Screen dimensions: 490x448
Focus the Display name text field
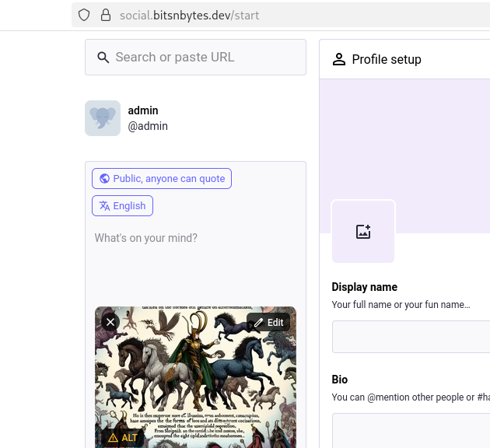pyautogui.click(x=411, y=337)
